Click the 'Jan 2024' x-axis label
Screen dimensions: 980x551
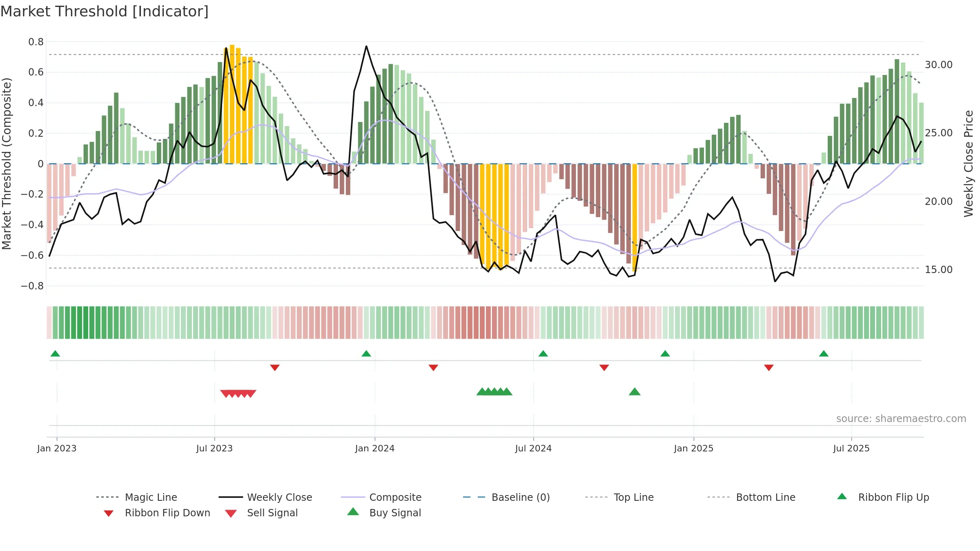pos(375,448)
